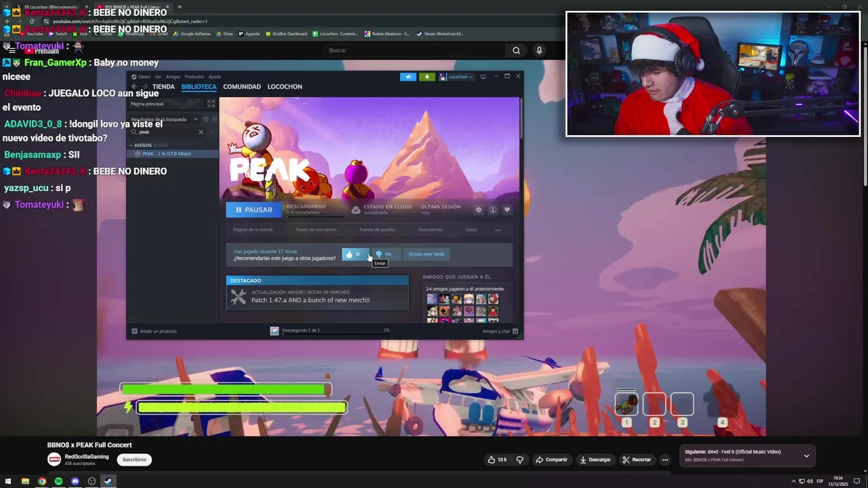Open Amigos y chat in Steam footer
Viewport: 868px width, 488px height.
pos(500,331)
